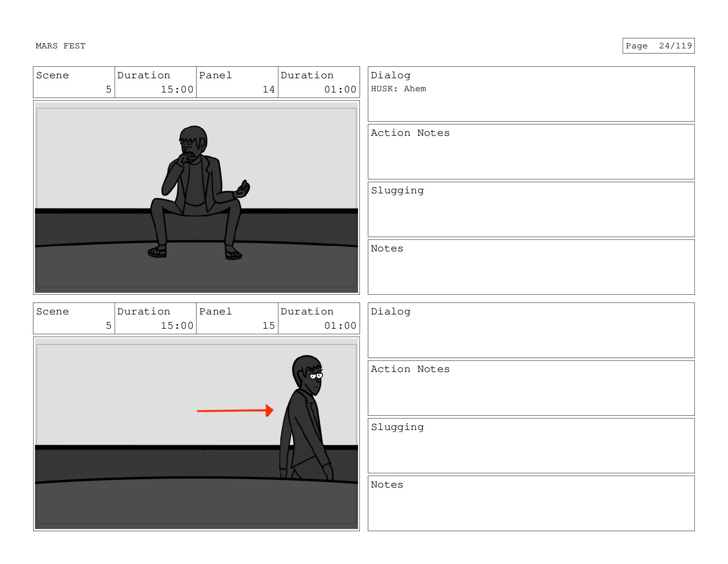Click the Slugging field beside panel 15
728x564 pixels.
[531, 446]
